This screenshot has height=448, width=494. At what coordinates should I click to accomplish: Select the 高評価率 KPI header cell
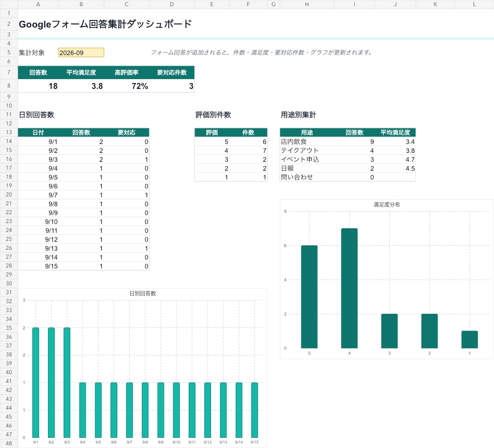[126, 72]
